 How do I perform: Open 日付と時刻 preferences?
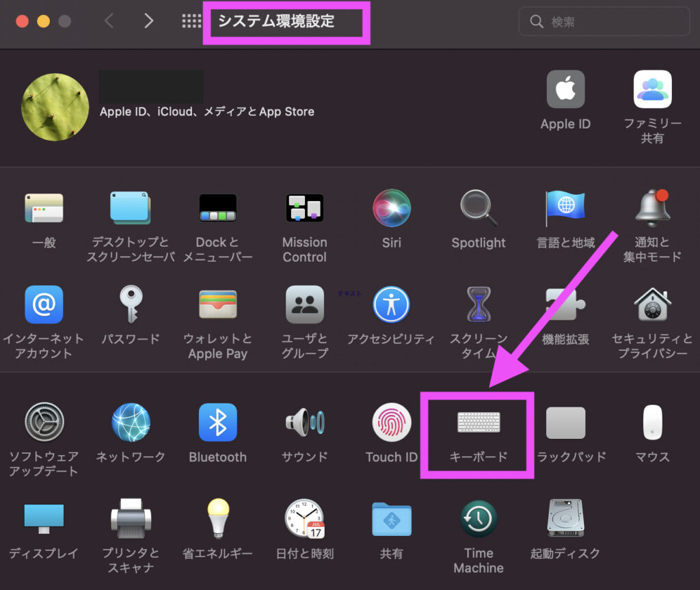[x=304, y=519]
